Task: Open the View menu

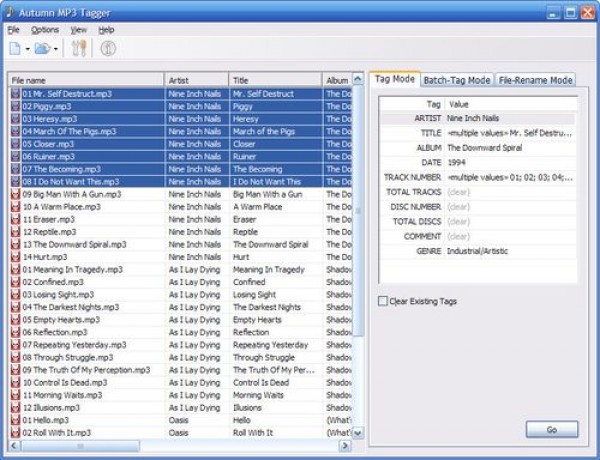Action: [78, 30]
